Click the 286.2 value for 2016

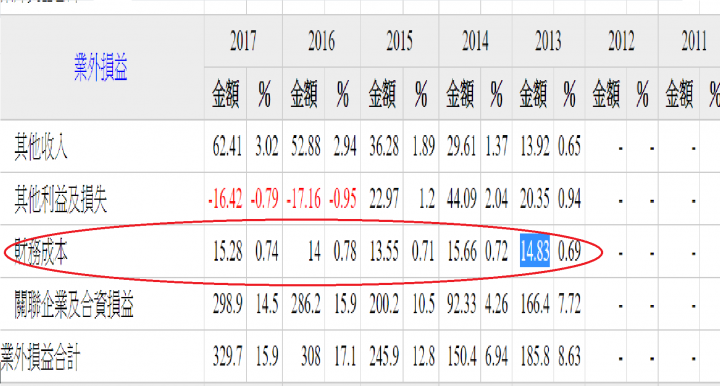pyautogui.click(x=306, y=304)
